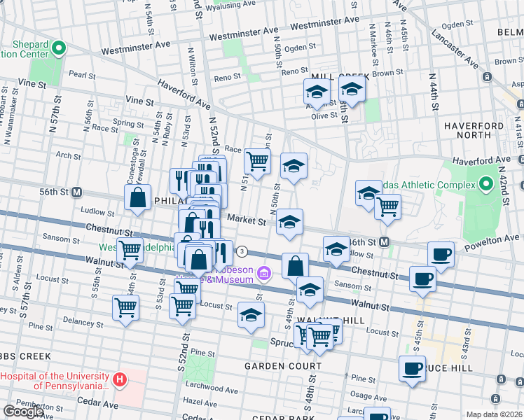Viewport: 524px width, 420px height.
Task: Open the graduation cap marker on Walnut St
Action: click(x=310, y=290)
